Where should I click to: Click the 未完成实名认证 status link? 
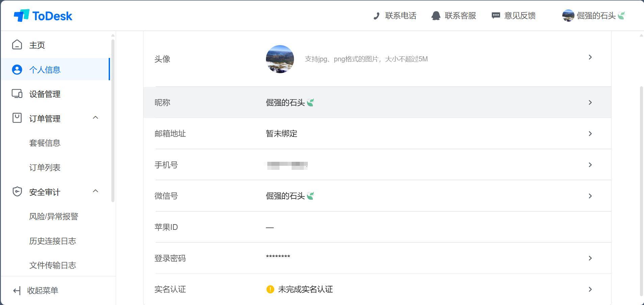tap(305, 289)
